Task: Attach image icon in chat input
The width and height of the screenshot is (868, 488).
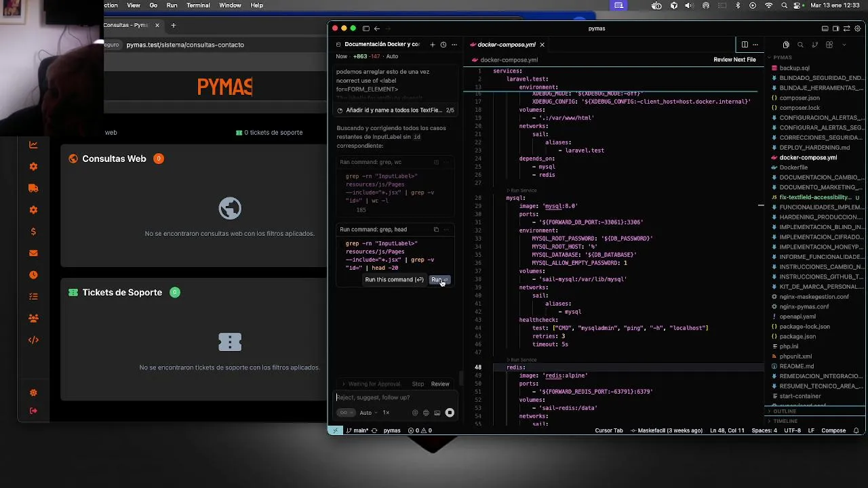Action: 437,413
